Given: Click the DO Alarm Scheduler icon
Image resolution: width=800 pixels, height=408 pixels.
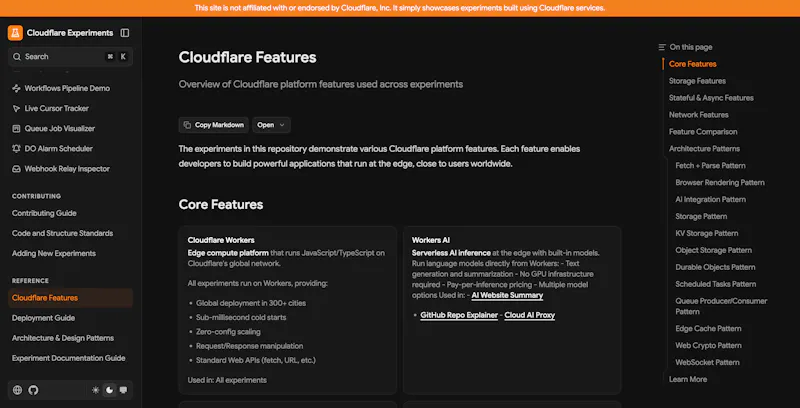Looking at the screenshot, I should coord(16,149).
